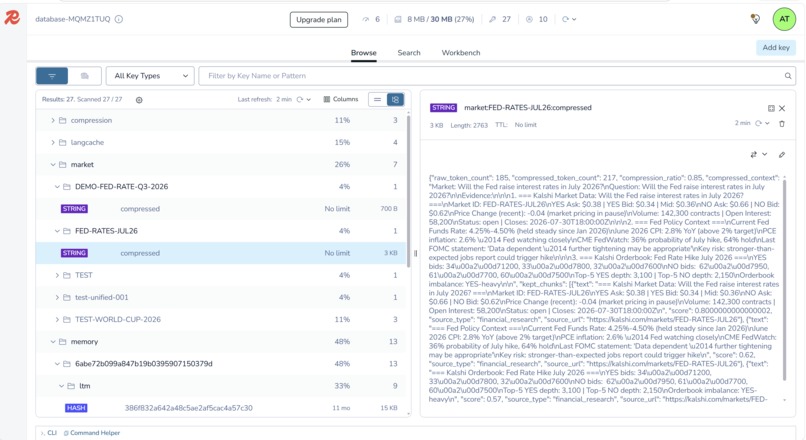Click the memory usage icon showing 8 MB

click(397, 20)
